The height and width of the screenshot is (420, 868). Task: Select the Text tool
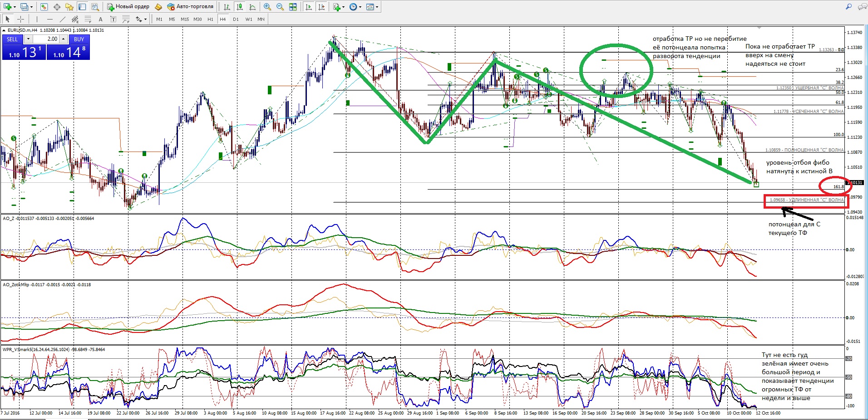coord(100,19)
